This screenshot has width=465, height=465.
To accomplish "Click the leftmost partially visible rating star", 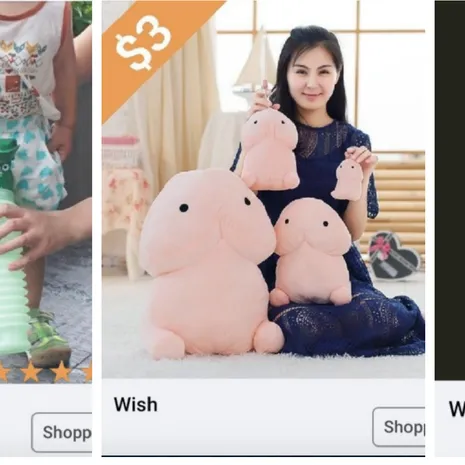I will point(3,371).
